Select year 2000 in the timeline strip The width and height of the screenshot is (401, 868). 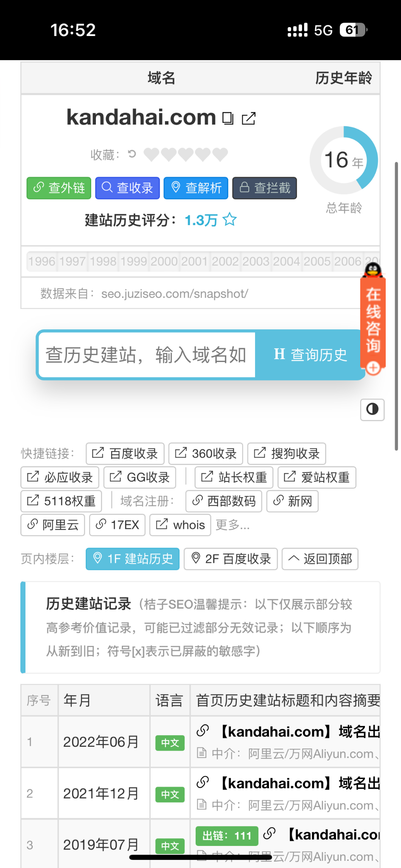[164, 261]
